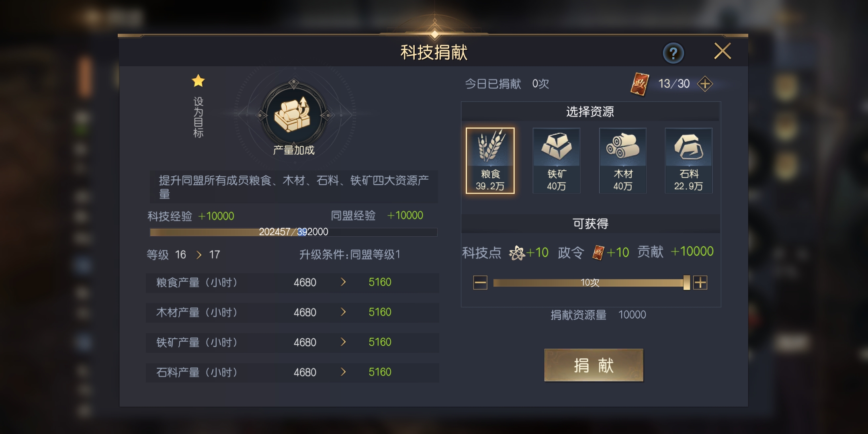The width and height of the screenshot is (868, 434).
Task: Click the 科技点 atom reward icon
Action: tap(517, 253)
